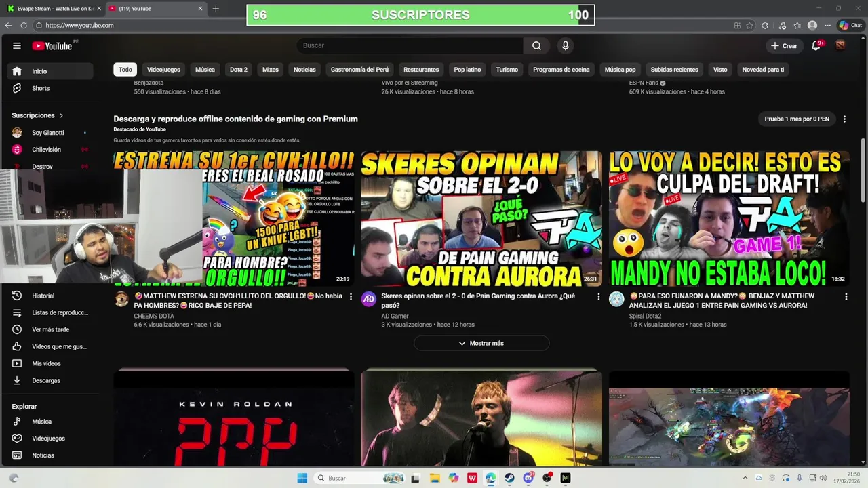Open Videojuegos in Explorar section
This screenshot has width=868, height=488.
point(49,439)
